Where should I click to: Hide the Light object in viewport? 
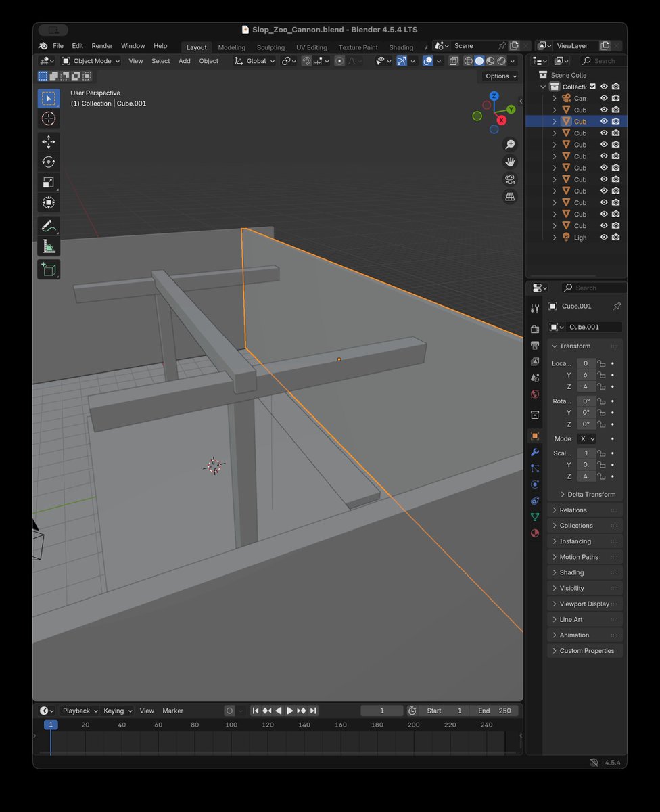[x=604, y=238]
